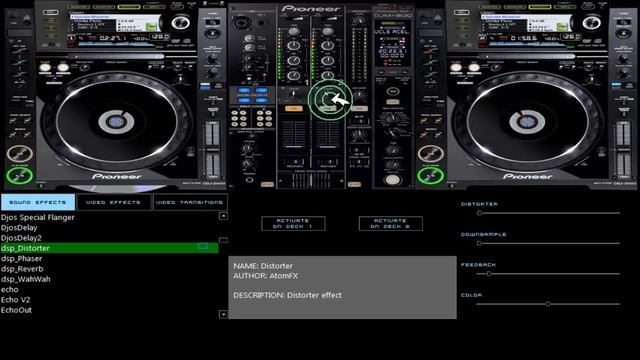Click the loop in button on left deck

pyautogui.click(x=45, y=68)
